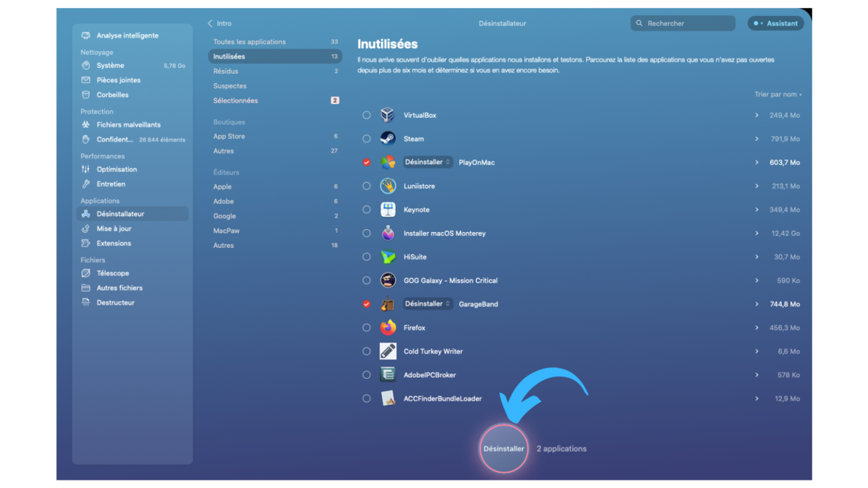
Task: Click the PlayOnMac app icon
Action: [388, 163]
